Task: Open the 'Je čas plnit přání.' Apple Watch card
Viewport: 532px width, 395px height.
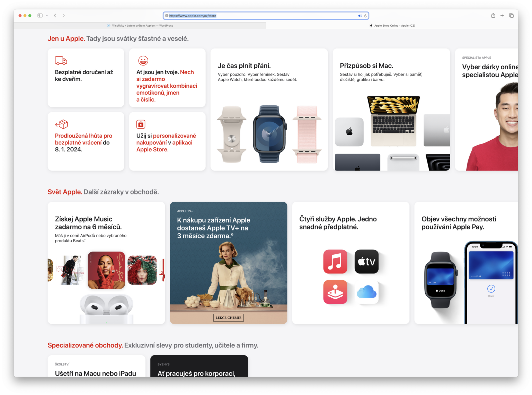Action: coord(269,109)
